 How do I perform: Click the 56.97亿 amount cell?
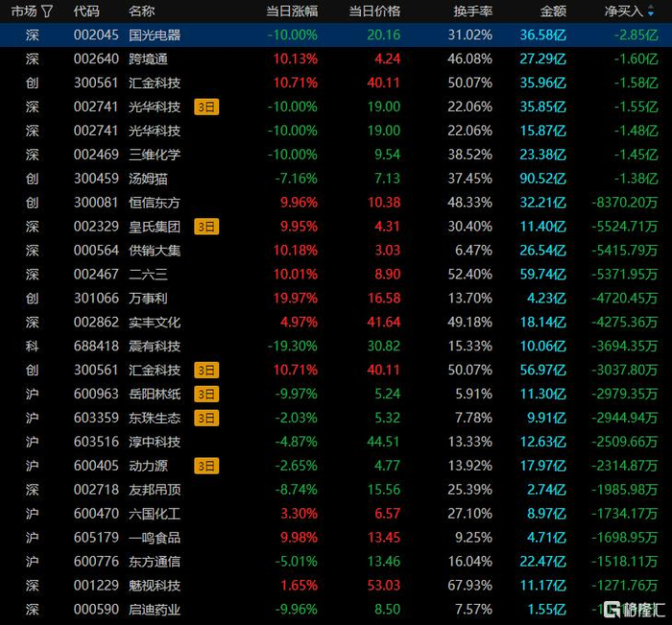[543, 371]
